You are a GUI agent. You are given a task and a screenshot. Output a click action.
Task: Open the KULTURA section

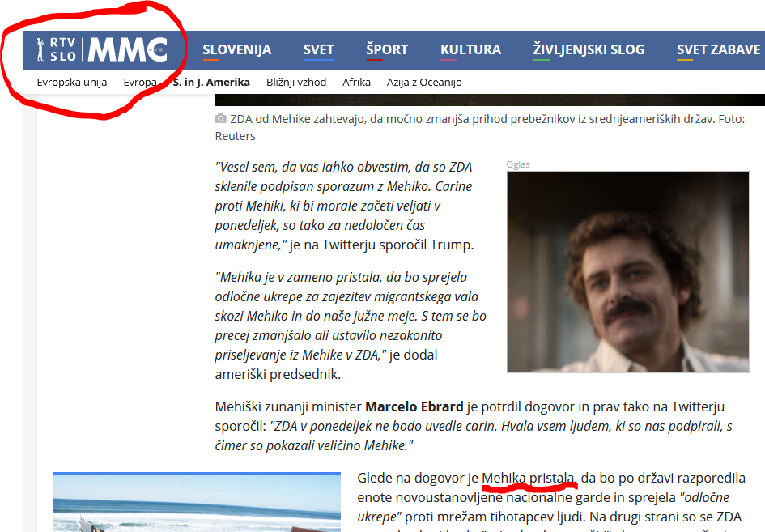coord(470,49)
